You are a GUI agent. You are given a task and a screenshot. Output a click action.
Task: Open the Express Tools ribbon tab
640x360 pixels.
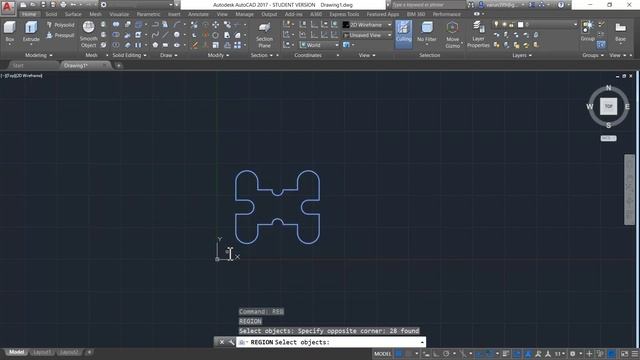(x=344, y=14)
